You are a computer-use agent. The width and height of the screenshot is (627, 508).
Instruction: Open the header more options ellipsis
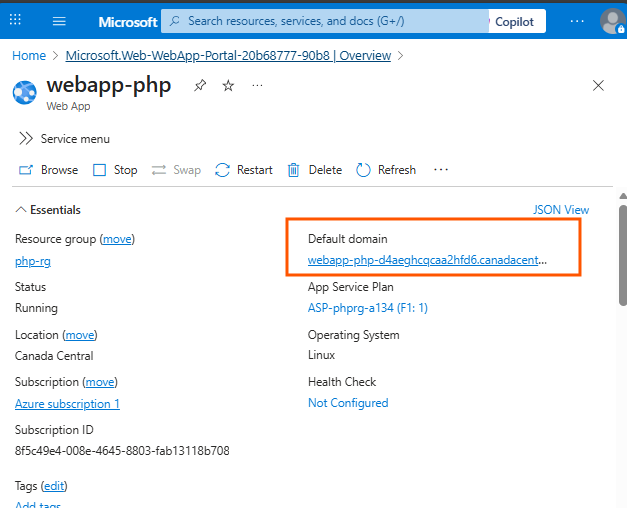pos(577,21)
